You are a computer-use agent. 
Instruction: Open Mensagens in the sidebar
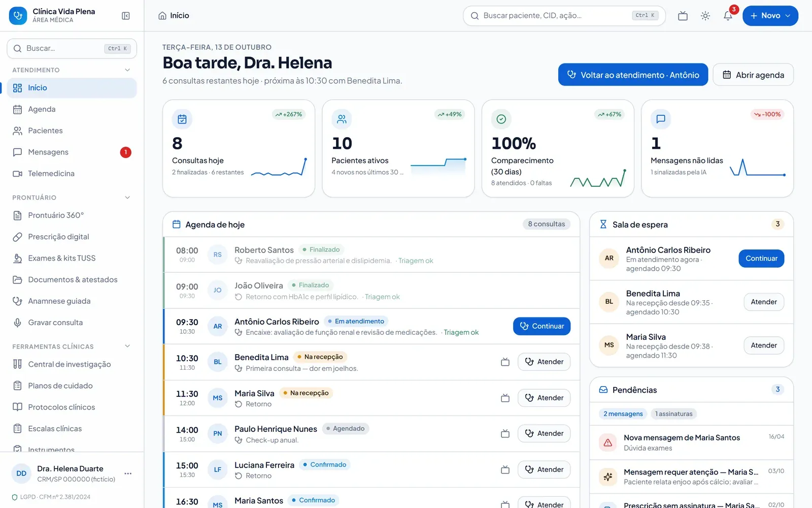[72, 152]
